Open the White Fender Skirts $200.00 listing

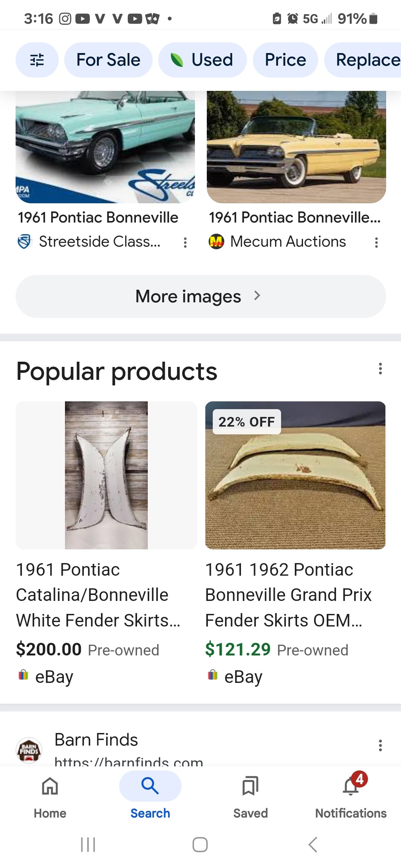coord(98,595)
